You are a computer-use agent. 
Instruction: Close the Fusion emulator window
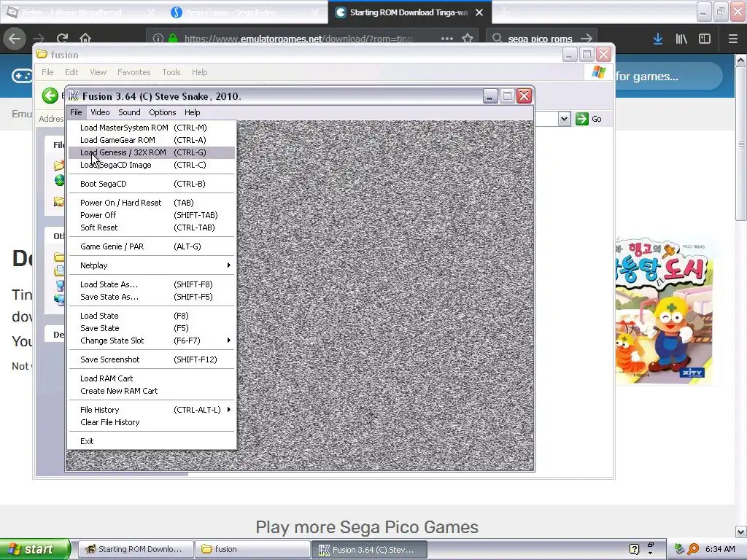pos(524,96)
